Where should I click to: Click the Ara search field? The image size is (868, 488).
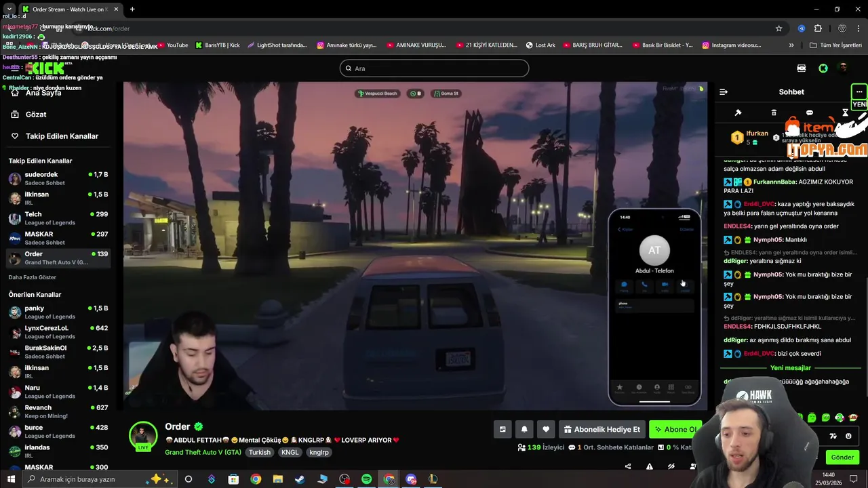(x=434, y=68)
